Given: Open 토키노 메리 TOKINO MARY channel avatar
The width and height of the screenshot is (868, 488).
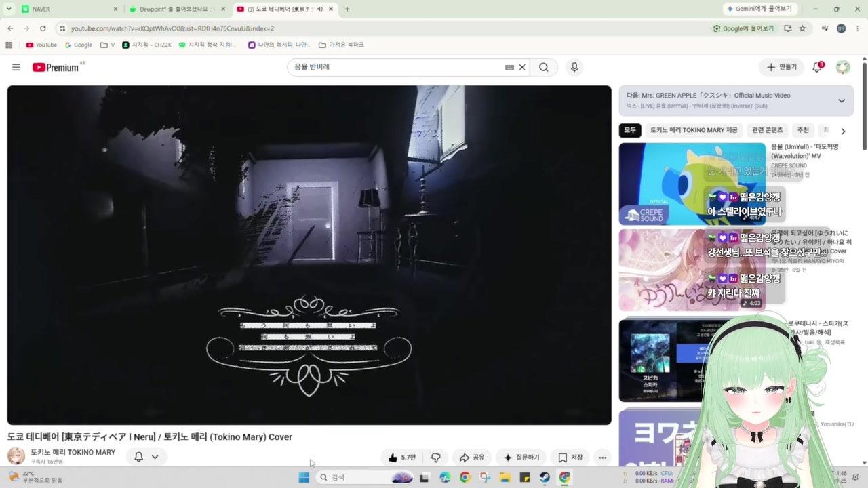Looking at the screenshot, I should (16, 456).
